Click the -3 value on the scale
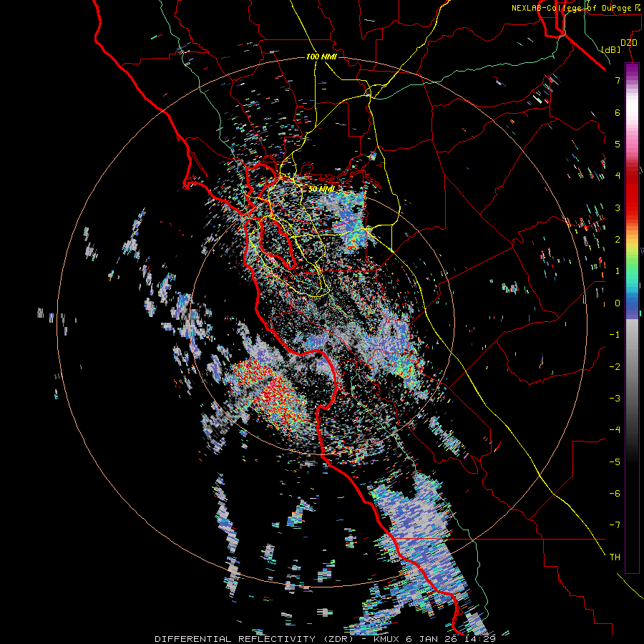This screenshot has width=644, height=644. [x=615, y=399]
